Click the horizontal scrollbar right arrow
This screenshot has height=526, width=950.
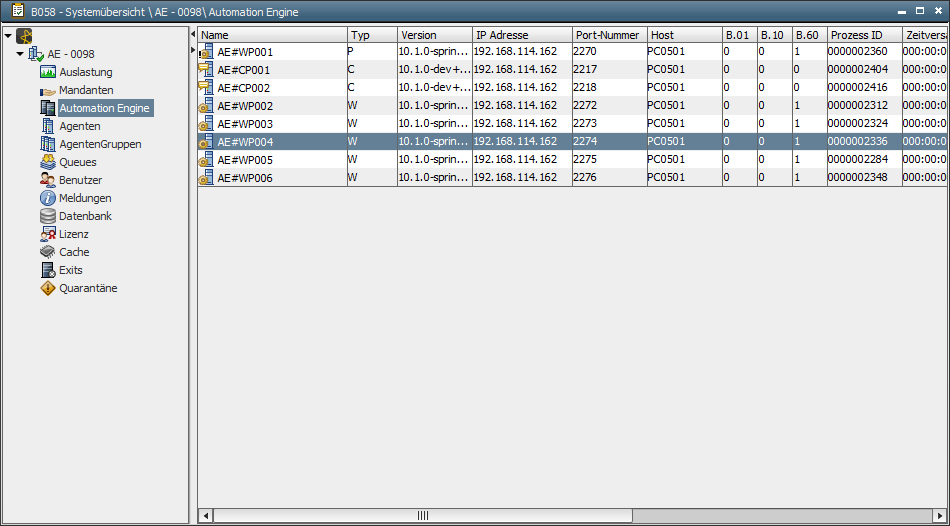click(x=938, y=516)
